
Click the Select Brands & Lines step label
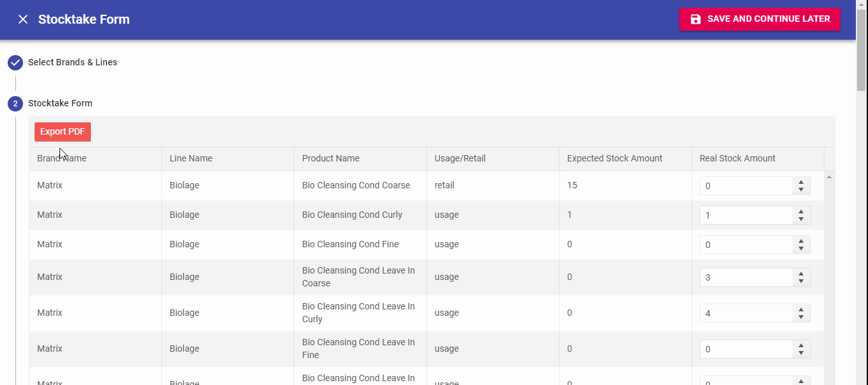(x=72, y=63)
